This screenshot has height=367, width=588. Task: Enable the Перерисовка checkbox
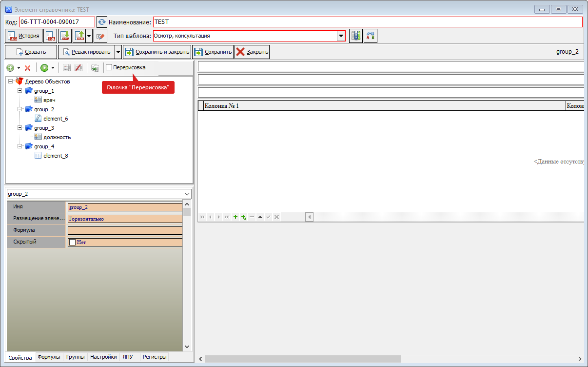tap(109, 67)
